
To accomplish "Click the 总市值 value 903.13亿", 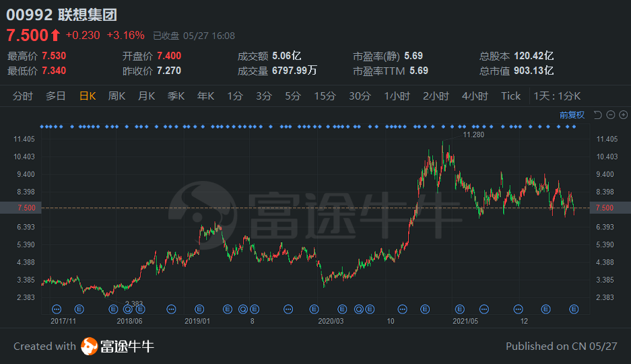I will click(x=533, y=71).
